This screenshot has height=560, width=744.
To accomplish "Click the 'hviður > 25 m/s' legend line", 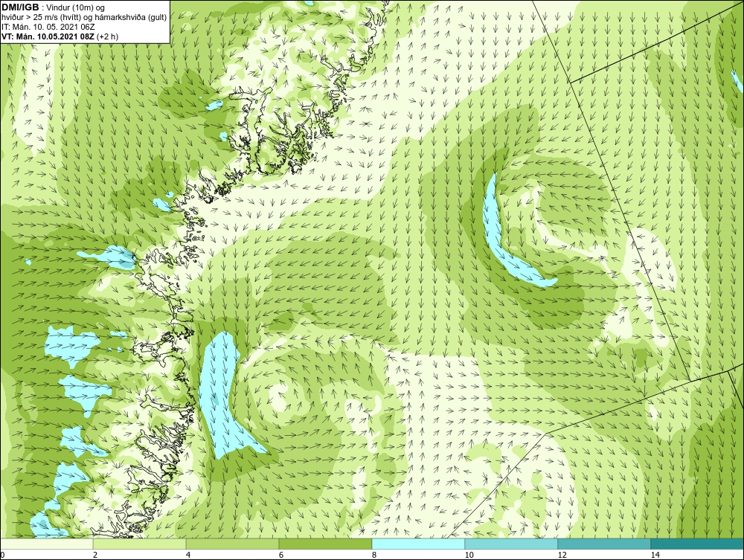I will (84, 18).
